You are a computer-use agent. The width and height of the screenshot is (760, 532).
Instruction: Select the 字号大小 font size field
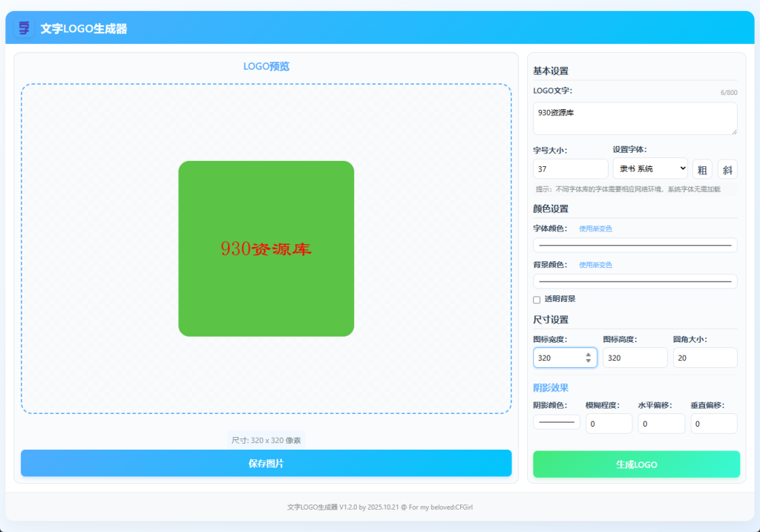point(570,168)
